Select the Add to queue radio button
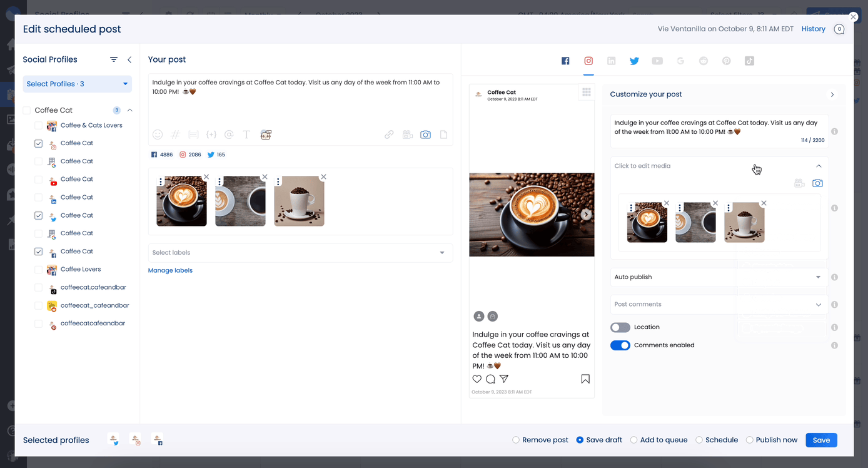This screenshot has width=868, height=468. point(634,440)
